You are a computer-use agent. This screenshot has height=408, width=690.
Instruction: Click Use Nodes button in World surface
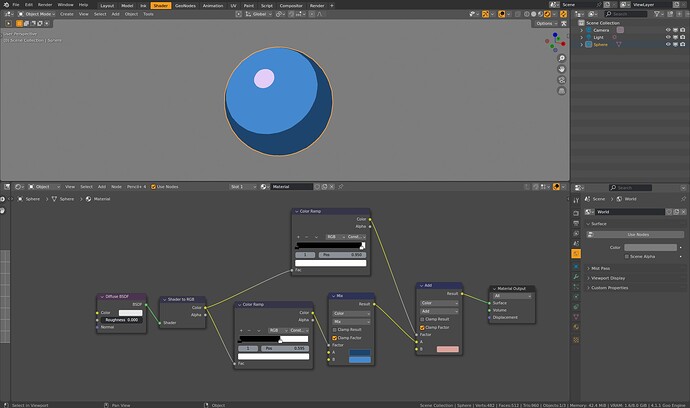pos(638,235)
